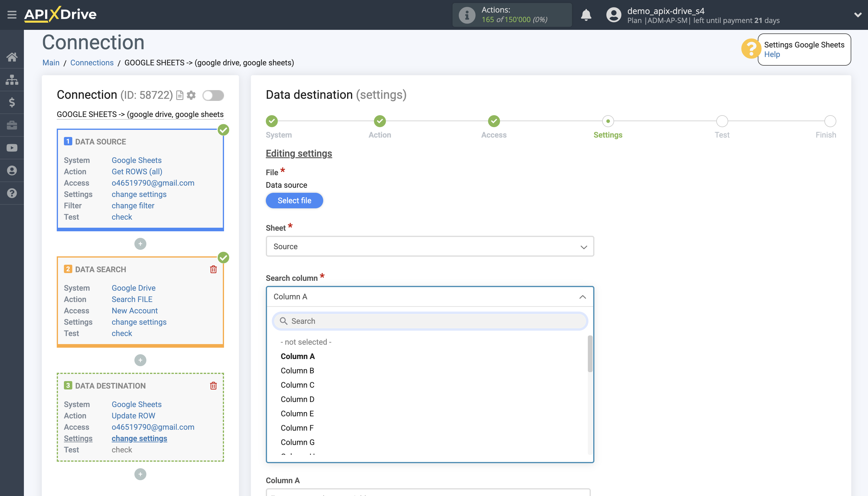Open the Connections sitemap sidebar icon
Image resolution: width=868 pixels, height=496 pixels.
point(12,80)
